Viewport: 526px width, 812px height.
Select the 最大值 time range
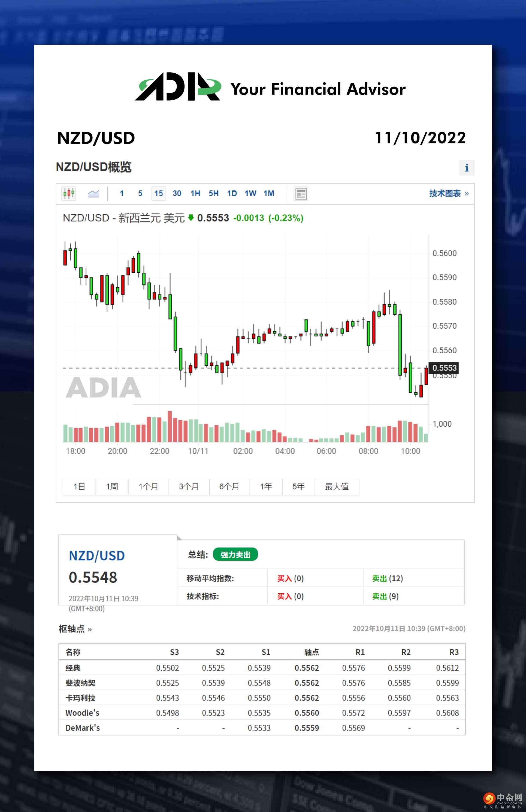336,486
